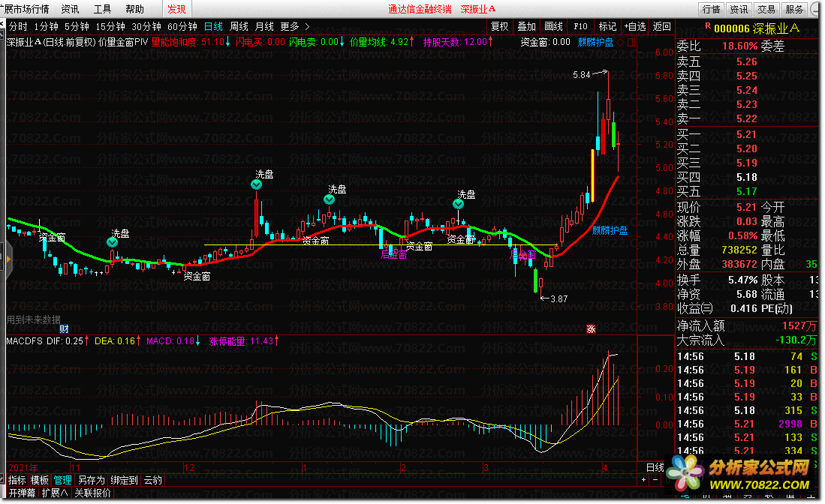
Task: Click the tallest 洗盘 marker icon above the spike candle
Action: (256, 184)
